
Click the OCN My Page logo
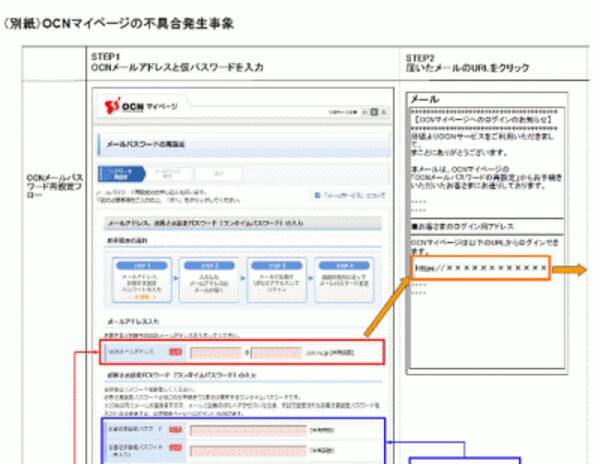[x=141, y=106]
